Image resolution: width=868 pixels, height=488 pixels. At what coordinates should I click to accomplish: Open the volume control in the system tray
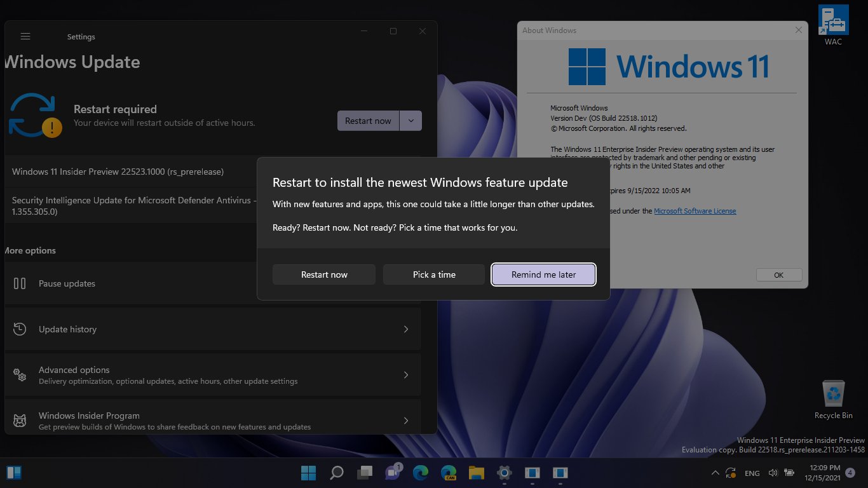[773, 473]
